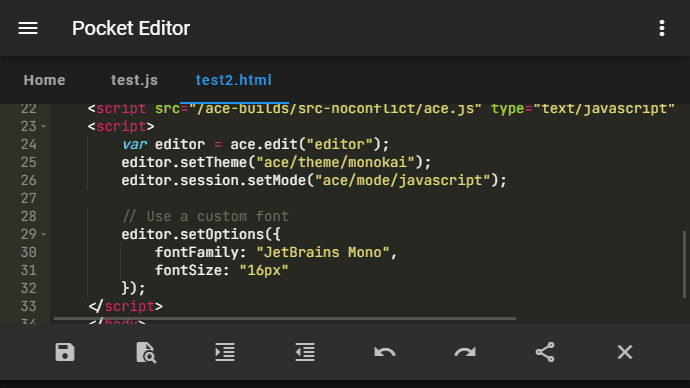Decrease indent with the outdent icon

click(305, 352)
